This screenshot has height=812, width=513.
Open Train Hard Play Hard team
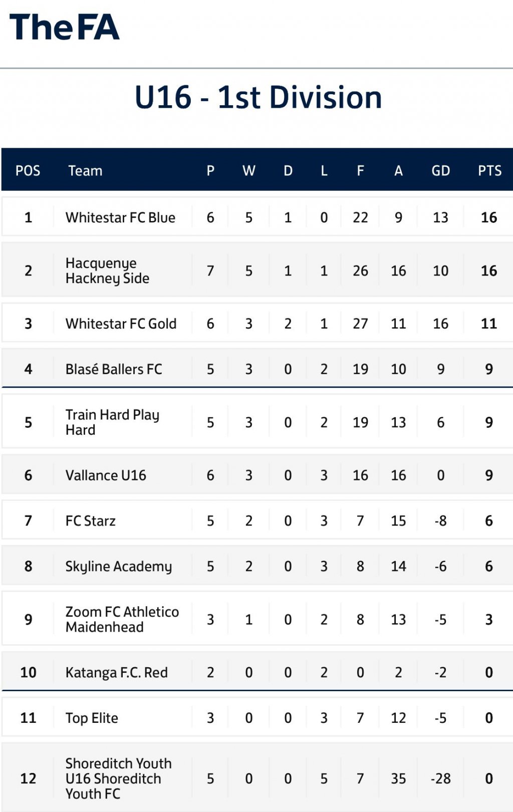[x=112, y=422]
